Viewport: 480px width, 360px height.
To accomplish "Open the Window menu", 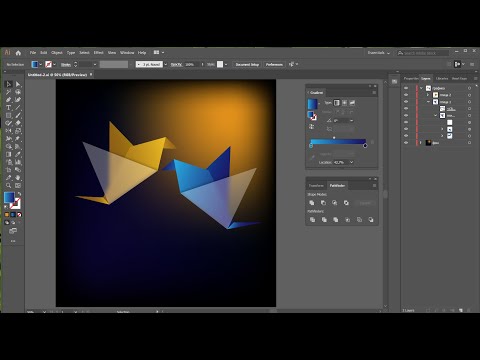I will (127, 53).
